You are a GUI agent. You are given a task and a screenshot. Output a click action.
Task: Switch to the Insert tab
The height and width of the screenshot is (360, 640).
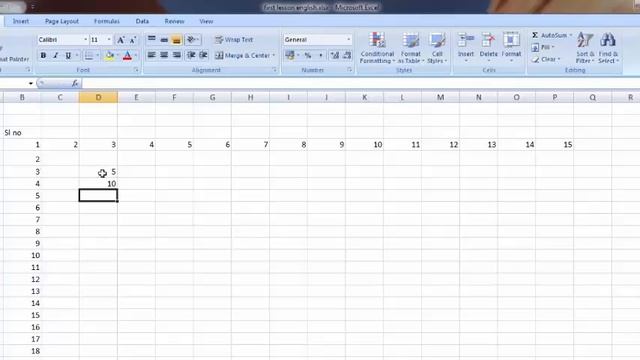tap(20, 21)
